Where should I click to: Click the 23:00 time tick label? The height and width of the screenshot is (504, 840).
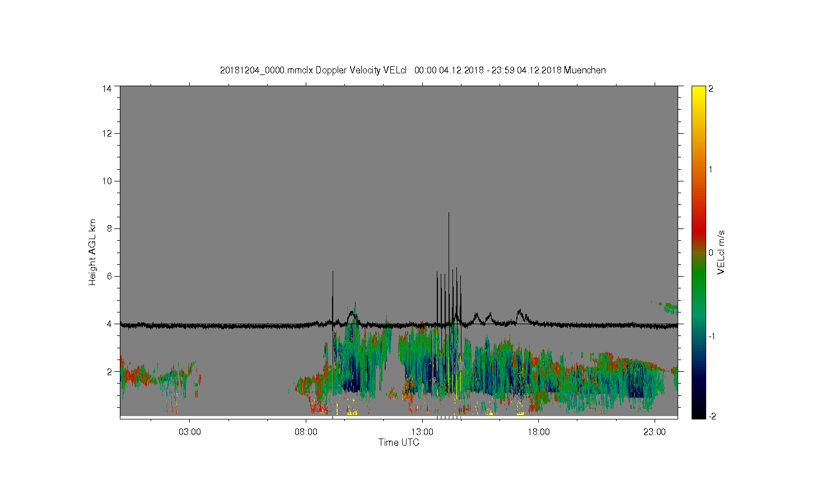pyautogui.click(x=655, y=432)
